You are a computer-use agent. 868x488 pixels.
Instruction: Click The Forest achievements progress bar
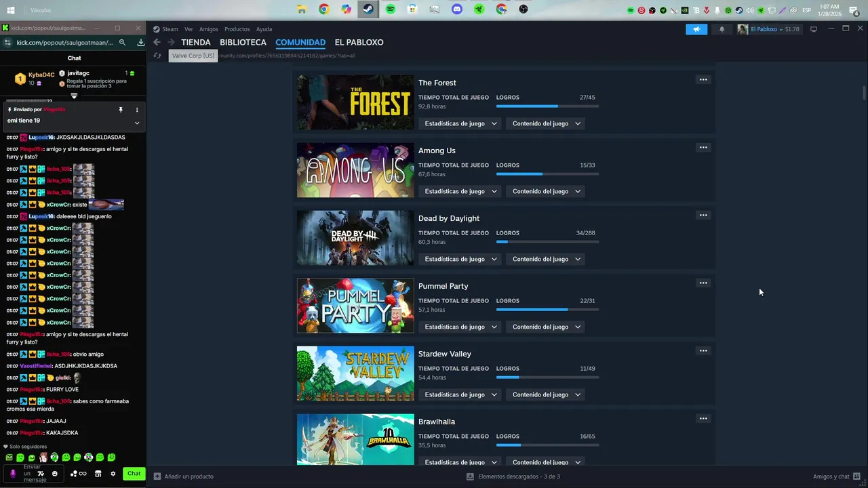click(547, 106)
